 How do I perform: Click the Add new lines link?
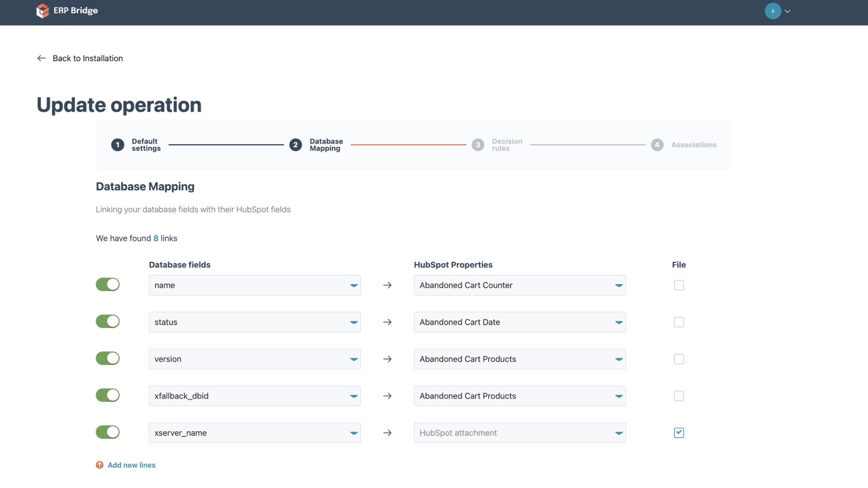point(131,465)
